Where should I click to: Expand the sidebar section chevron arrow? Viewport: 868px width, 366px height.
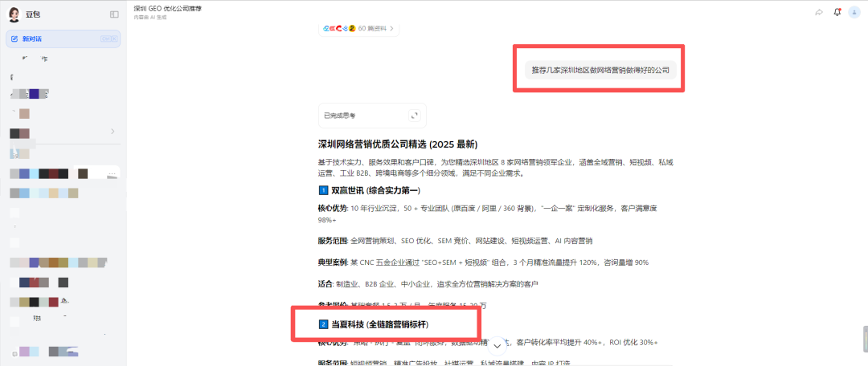[113, 132]
